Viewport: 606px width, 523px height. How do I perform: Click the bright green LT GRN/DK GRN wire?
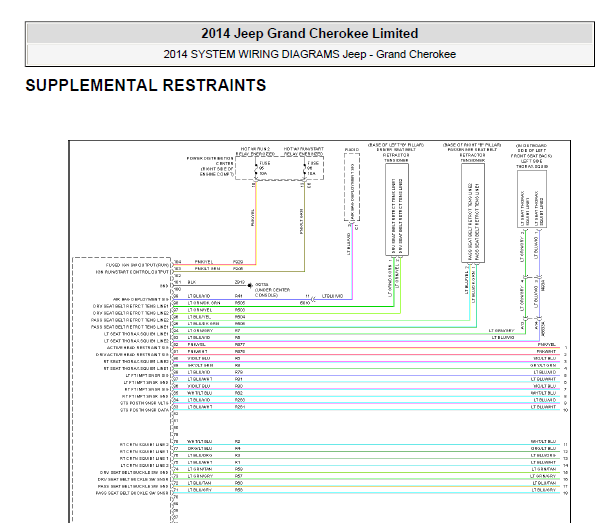(284, 307)
